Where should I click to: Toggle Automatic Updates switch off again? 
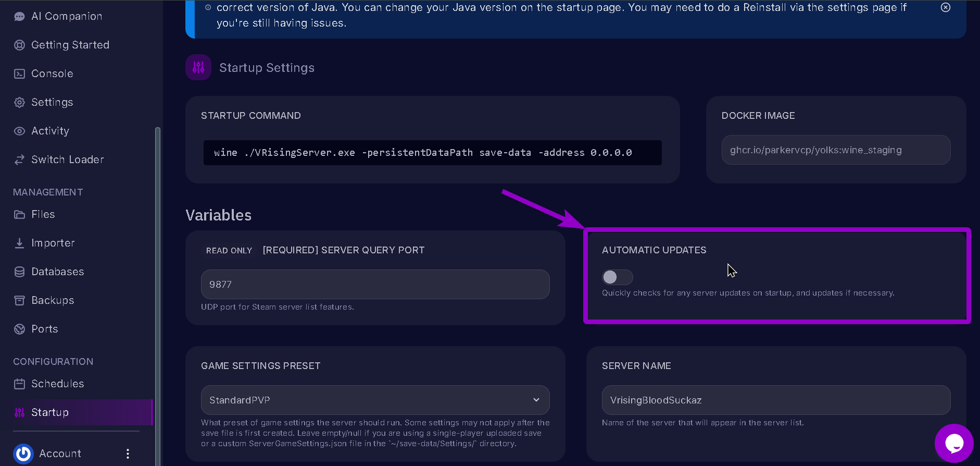(618, 277)
